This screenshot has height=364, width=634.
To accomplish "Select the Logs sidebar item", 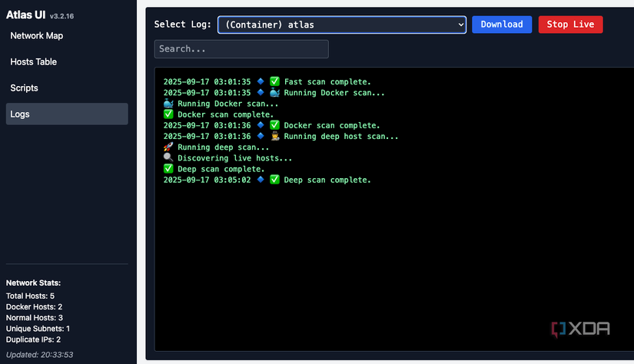I will point(67,114).
